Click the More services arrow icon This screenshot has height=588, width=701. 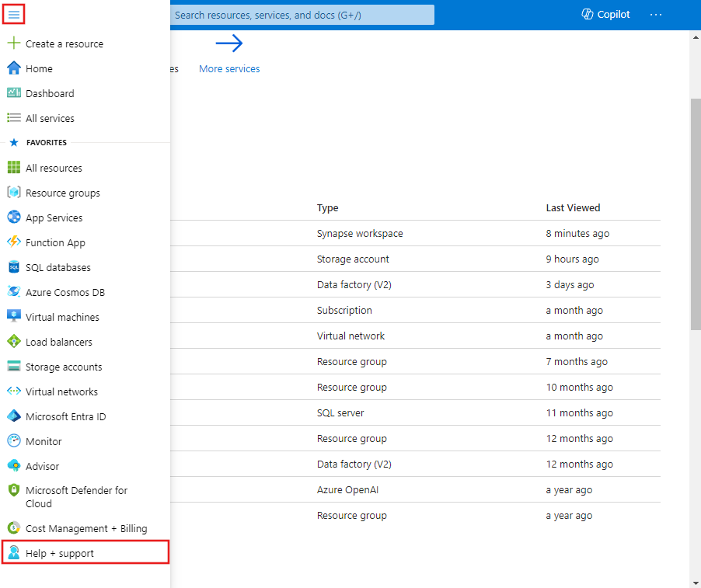coord(229,43)
